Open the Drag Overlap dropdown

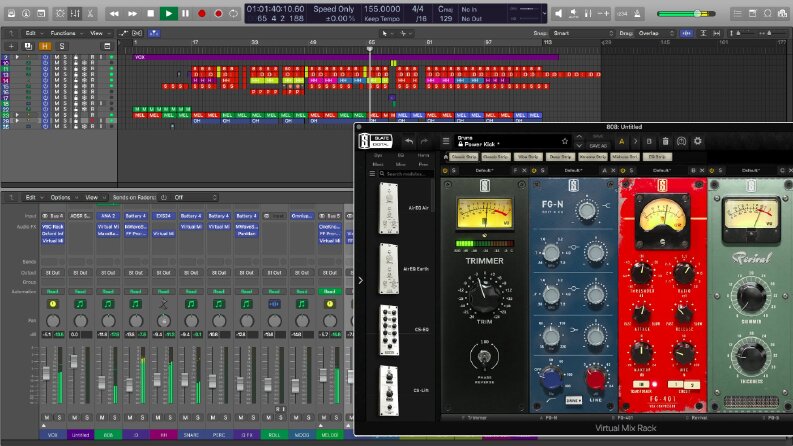(x=655, y=33)
